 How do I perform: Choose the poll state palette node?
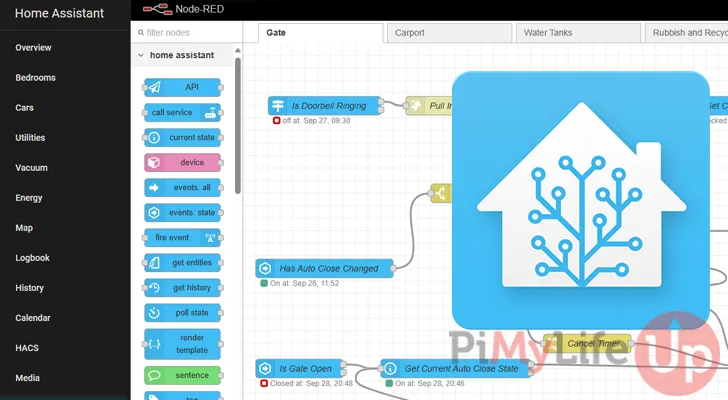pyautogui.click(x=182, y=313)
